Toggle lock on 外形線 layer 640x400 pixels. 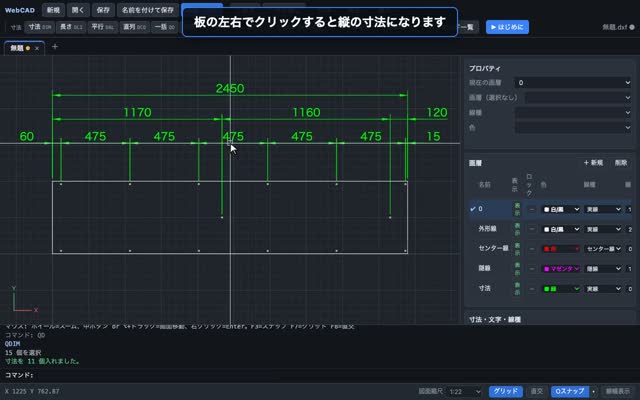(x=531, y=229)
